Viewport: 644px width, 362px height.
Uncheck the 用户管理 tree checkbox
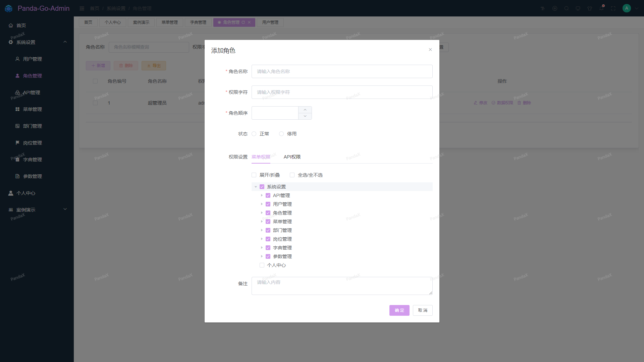[x=268, y=204]
